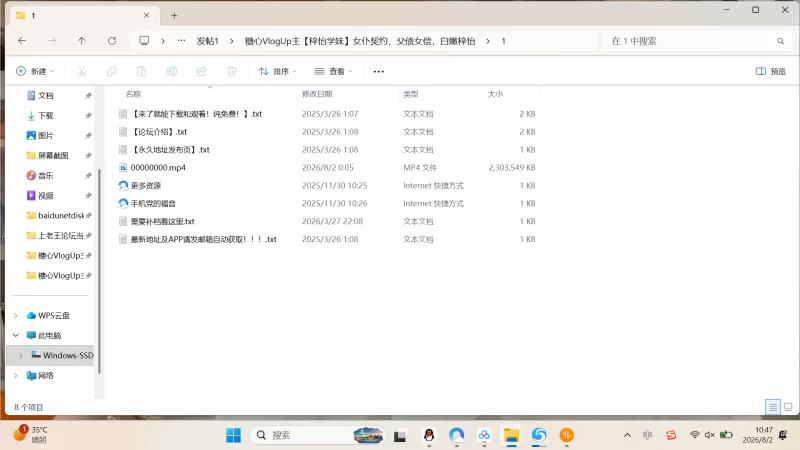Screen dimensions: 800x450
Task: Expand 网络 in the navigation tree
Action: 16,376
